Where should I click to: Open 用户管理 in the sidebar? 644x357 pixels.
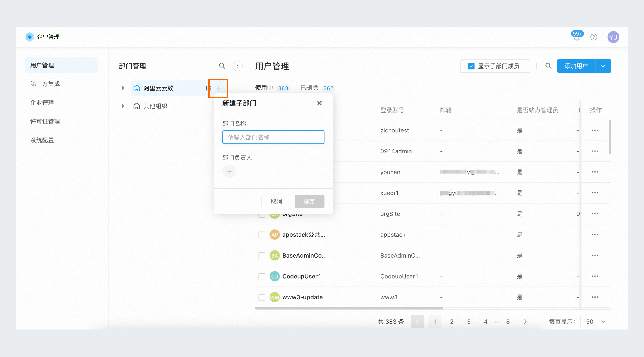coord(61,65)
